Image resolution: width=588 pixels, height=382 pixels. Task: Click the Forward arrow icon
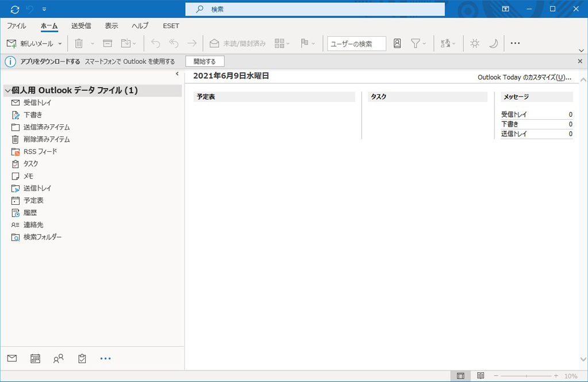coord(192,44)
